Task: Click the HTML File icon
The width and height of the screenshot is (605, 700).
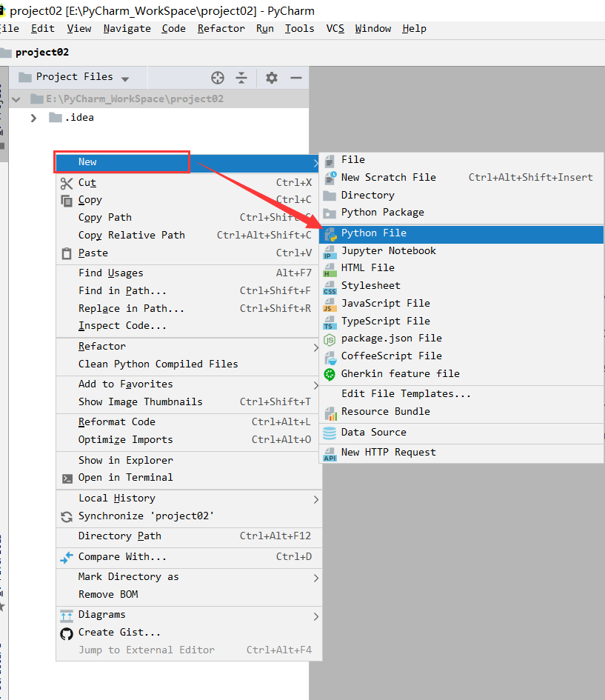Action: click(330, 269)
